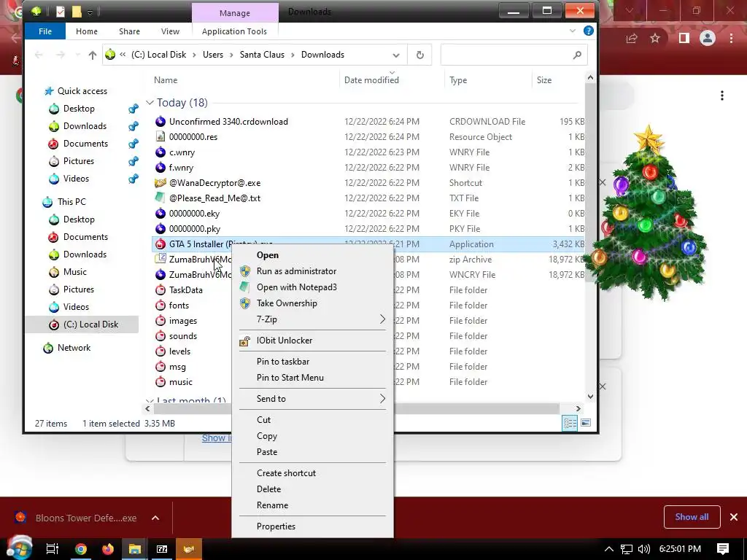Collapse the Today (18) group

coord(150,102)
